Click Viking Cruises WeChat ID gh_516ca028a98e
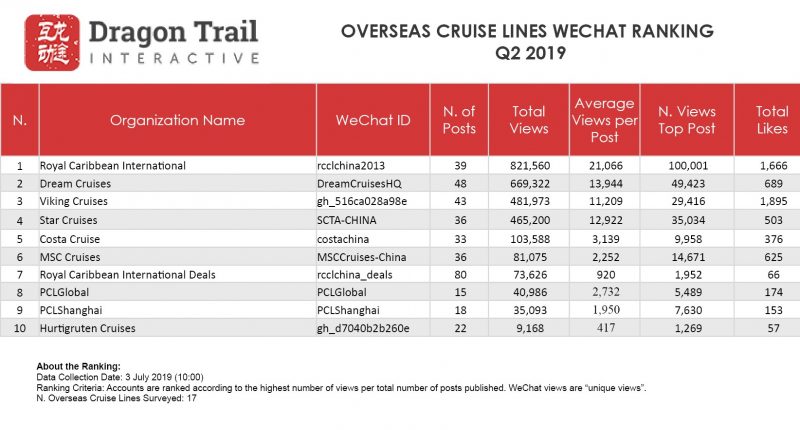Screen dimensions: 800x430 tap(362, 201)
